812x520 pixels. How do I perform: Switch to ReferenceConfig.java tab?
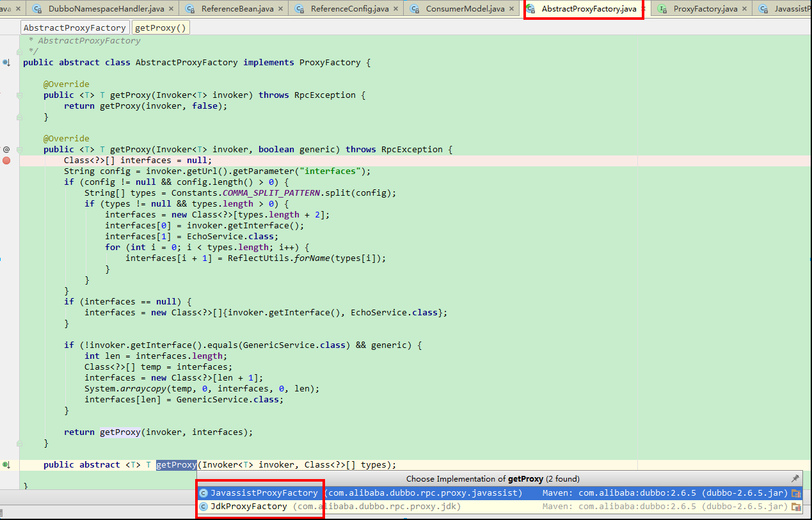pos(349,9)
